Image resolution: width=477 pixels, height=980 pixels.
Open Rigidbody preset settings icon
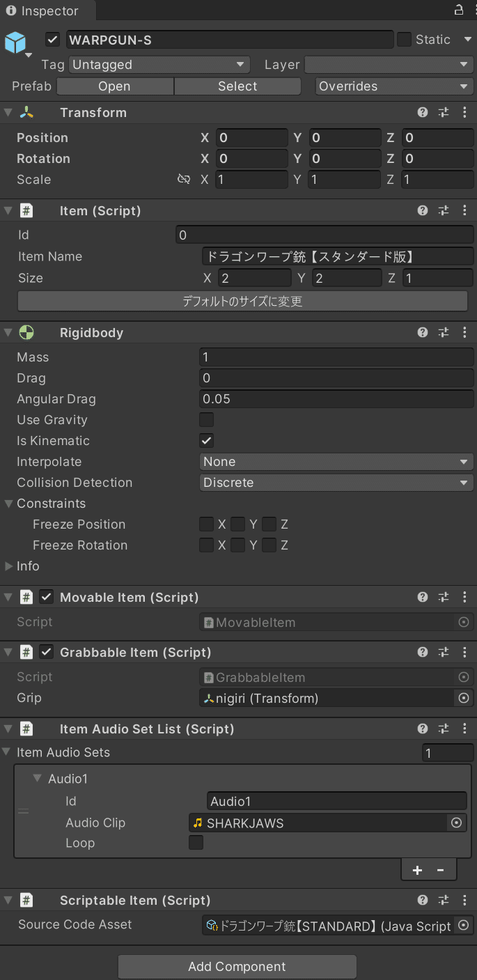(x=444, y=333)
